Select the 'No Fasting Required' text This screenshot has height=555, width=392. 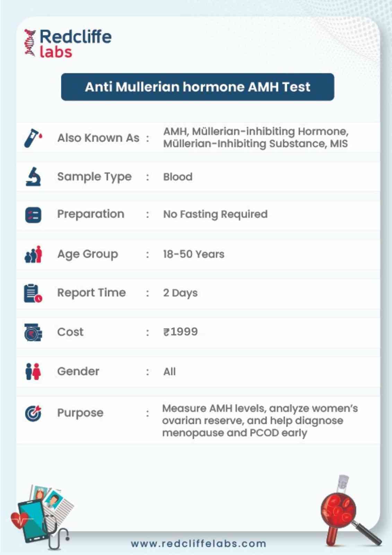[215, 214]
